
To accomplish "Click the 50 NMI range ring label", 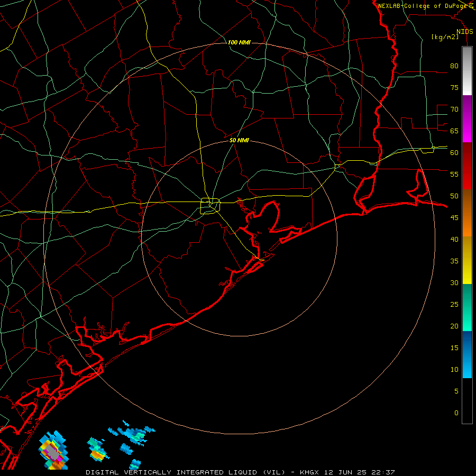I will tap(239, 140).
